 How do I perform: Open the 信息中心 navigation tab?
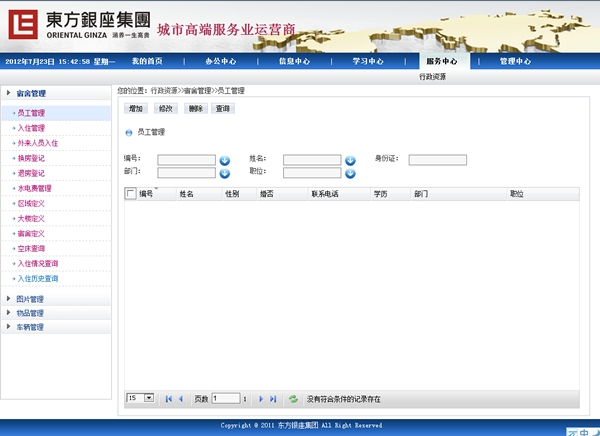click(294, 61)
